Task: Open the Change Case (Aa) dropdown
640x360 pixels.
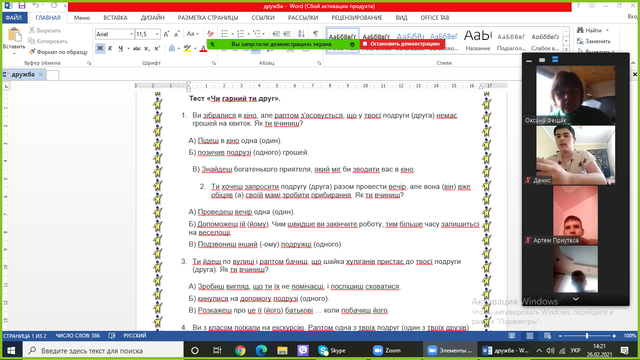Action: coord(192,34)
